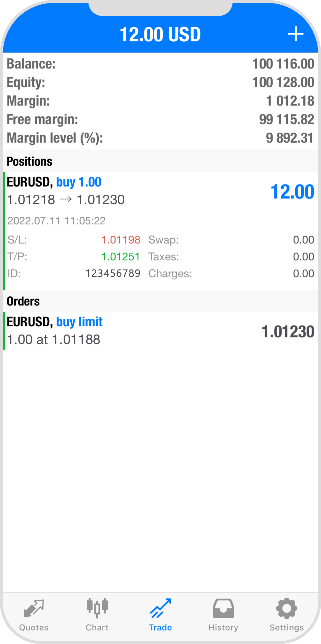Open the Quotes arrows icon
Viewport: 321px width, 644px height.
pyautogui.click(x=34, y=608)
